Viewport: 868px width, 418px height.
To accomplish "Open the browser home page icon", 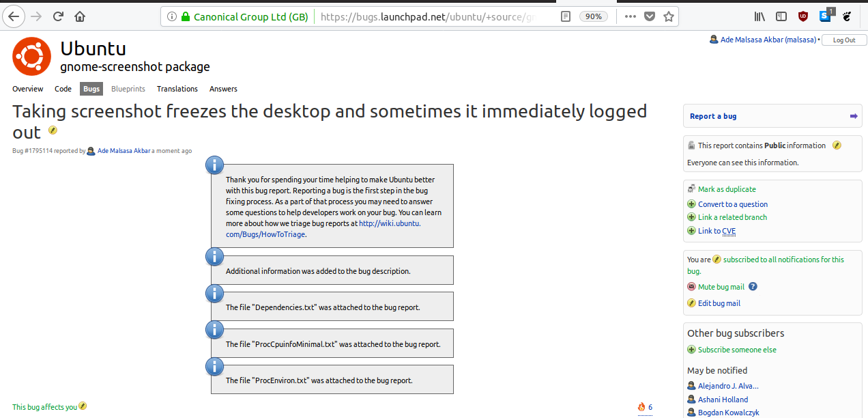I will (x=81, y=16).
